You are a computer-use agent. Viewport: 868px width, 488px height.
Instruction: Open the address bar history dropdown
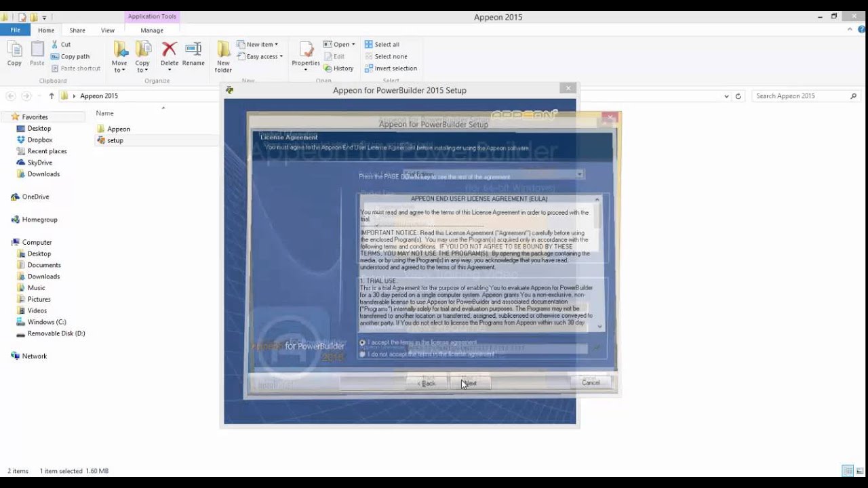(x=728, y=96)
